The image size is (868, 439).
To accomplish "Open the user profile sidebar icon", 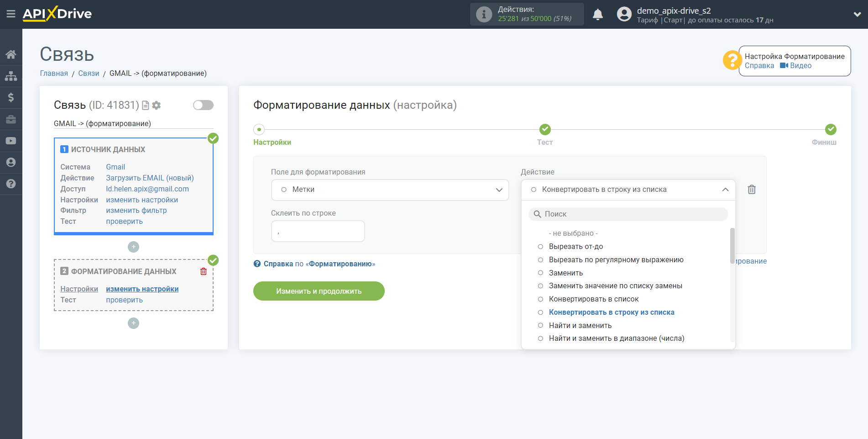I will click(11, 162).
